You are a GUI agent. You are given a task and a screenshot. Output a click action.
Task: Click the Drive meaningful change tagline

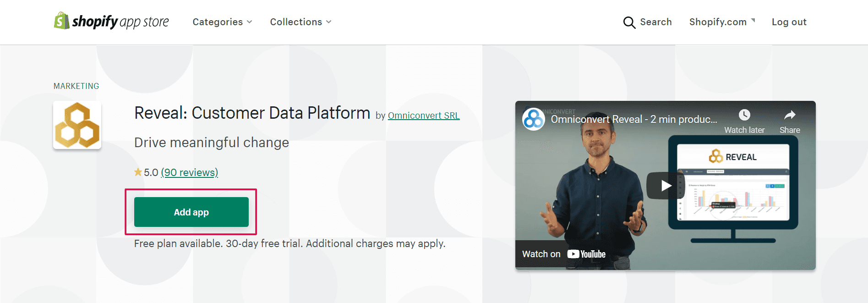212,143
